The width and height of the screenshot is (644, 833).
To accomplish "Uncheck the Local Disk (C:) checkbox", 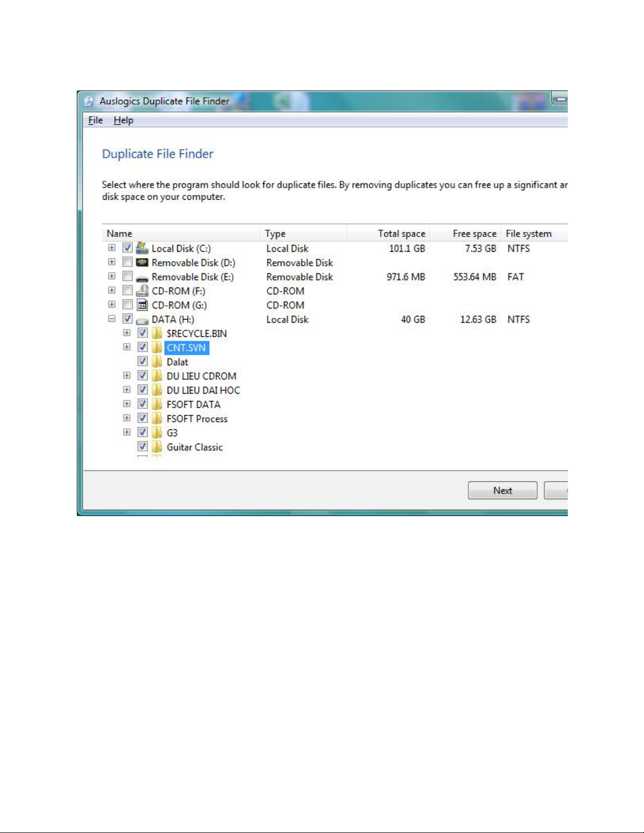I will pyautogui.click(x=127, y=248).
